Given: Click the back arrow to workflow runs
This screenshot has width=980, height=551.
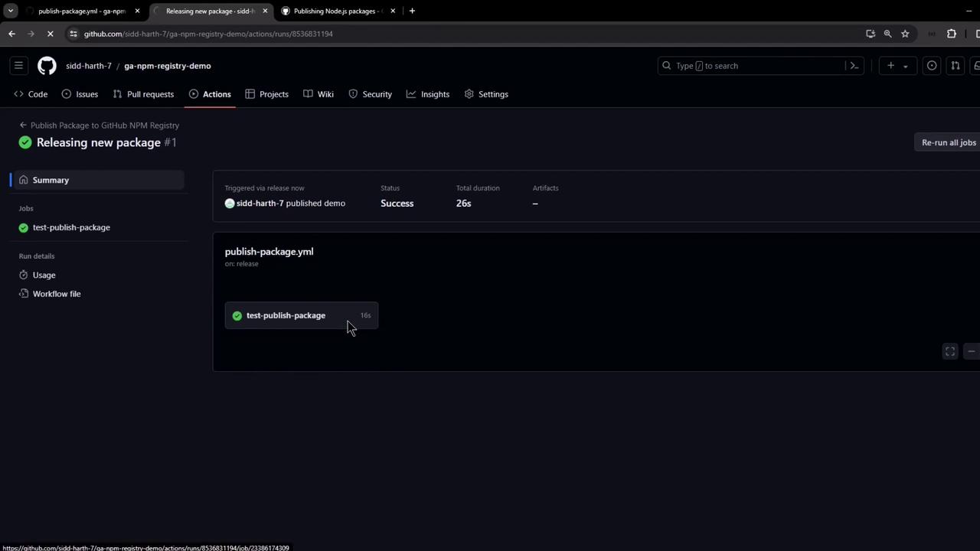Looking at the screenshot, I should 23,125.
